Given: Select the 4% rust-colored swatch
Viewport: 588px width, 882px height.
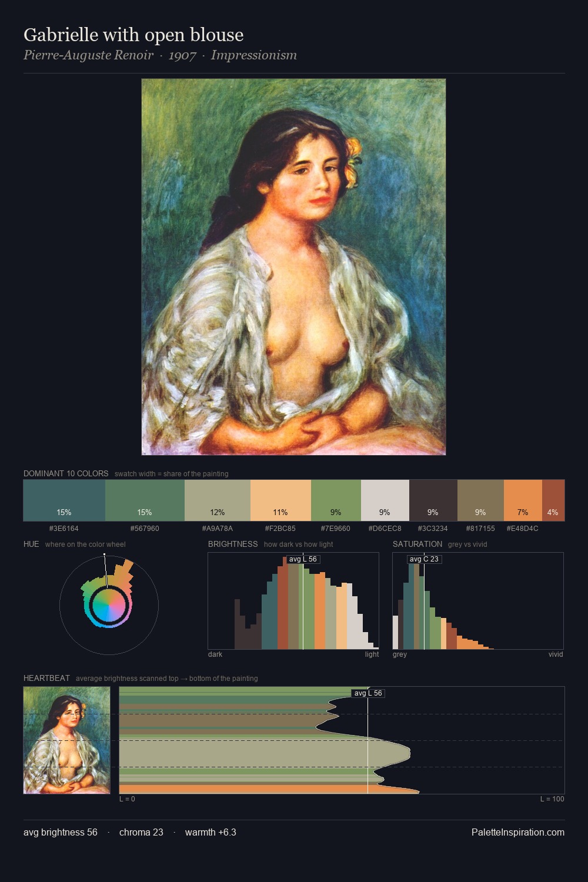Looking at the screenshot, I should [553, 500].
